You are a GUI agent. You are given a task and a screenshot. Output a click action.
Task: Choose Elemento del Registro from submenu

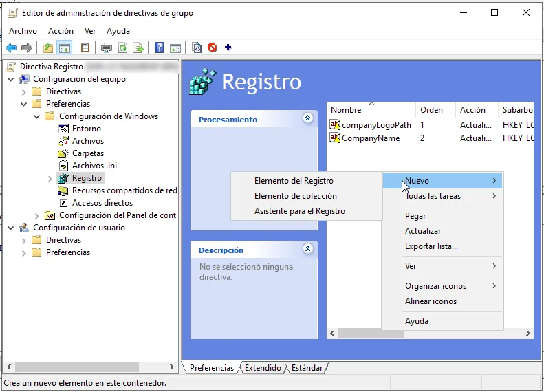point(307,181)
